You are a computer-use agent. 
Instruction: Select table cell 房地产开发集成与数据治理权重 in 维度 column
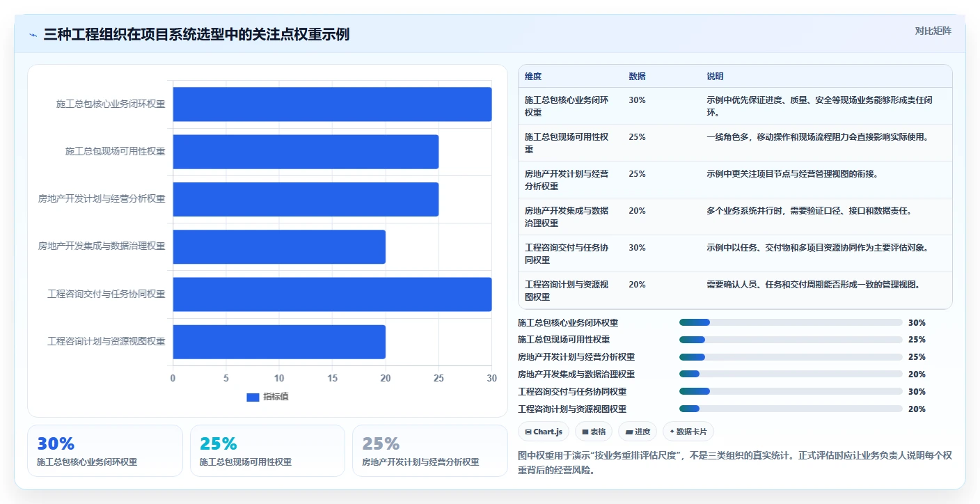click(x=567, y=217)
